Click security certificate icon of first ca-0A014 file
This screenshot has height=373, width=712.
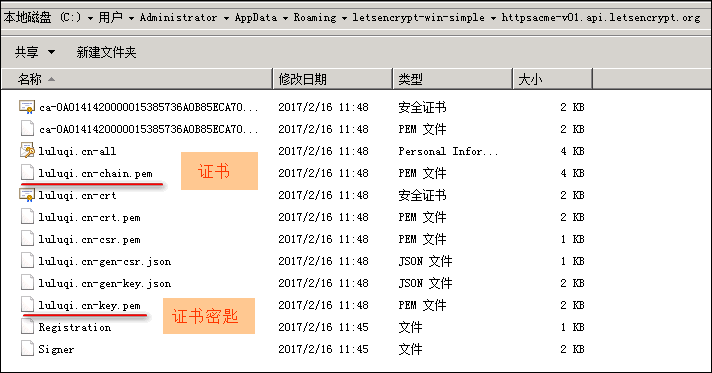tap(27, 107)
